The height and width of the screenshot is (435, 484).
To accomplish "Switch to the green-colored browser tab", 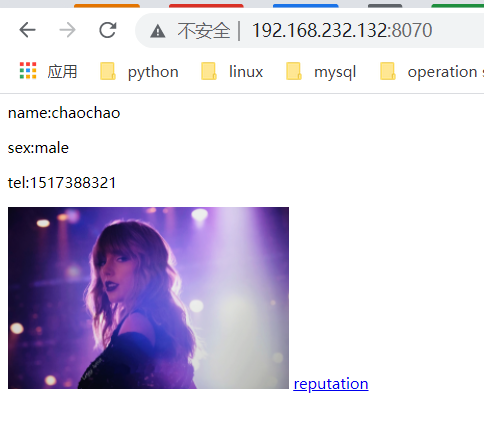I will pyautogui.click(x=458, y=6).
